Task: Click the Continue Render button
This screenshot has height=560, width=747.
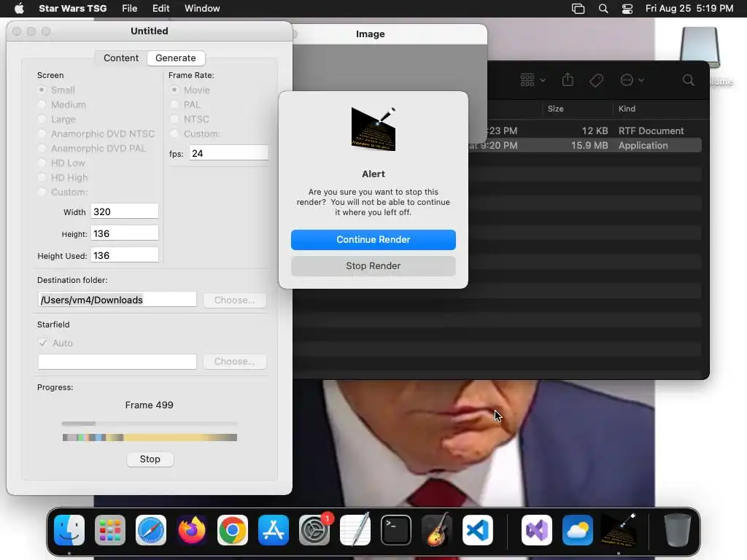Action: pos(373,239)
